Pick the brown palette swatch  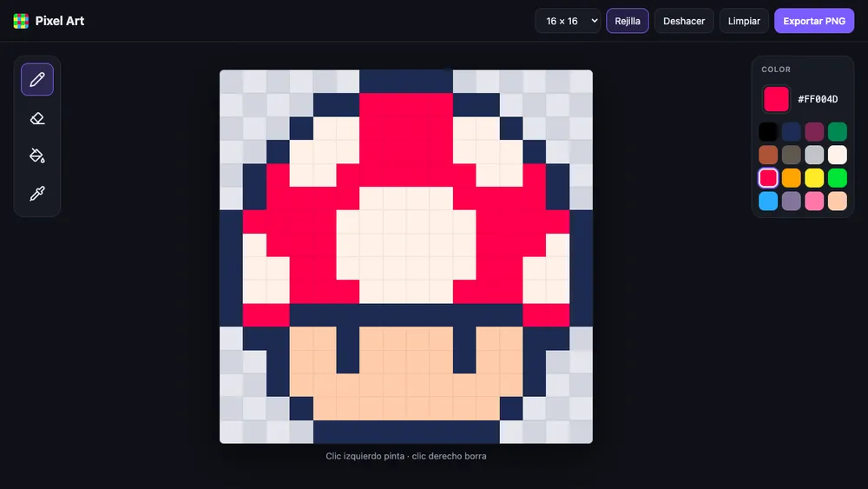tap(768, 155)
